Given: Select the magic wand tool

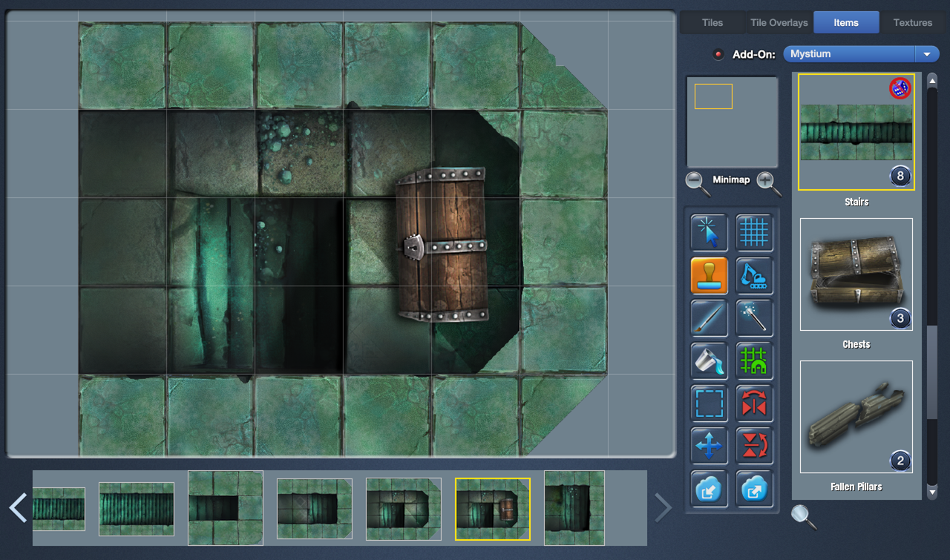Looking at the screenshot, I should point(754,318).
